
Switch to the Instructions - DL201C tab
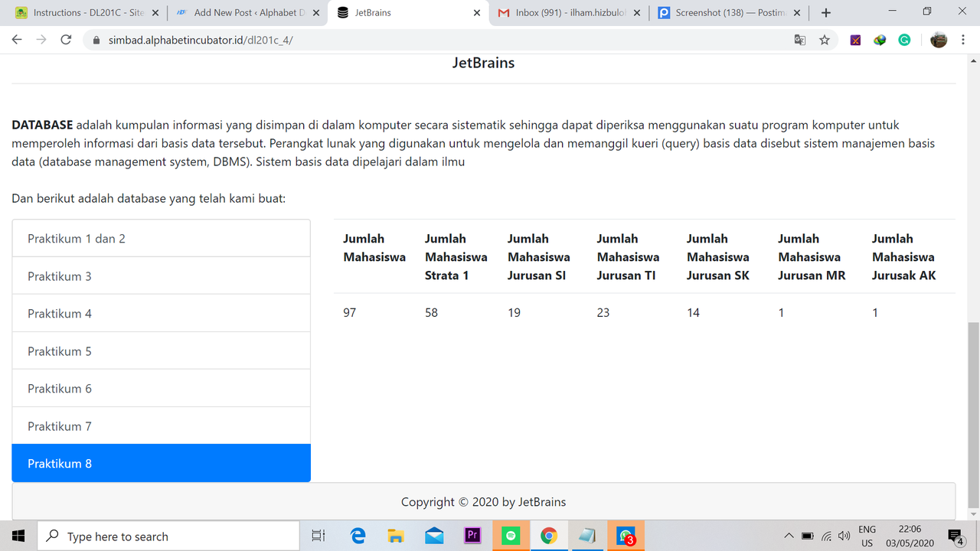point(87,13)
